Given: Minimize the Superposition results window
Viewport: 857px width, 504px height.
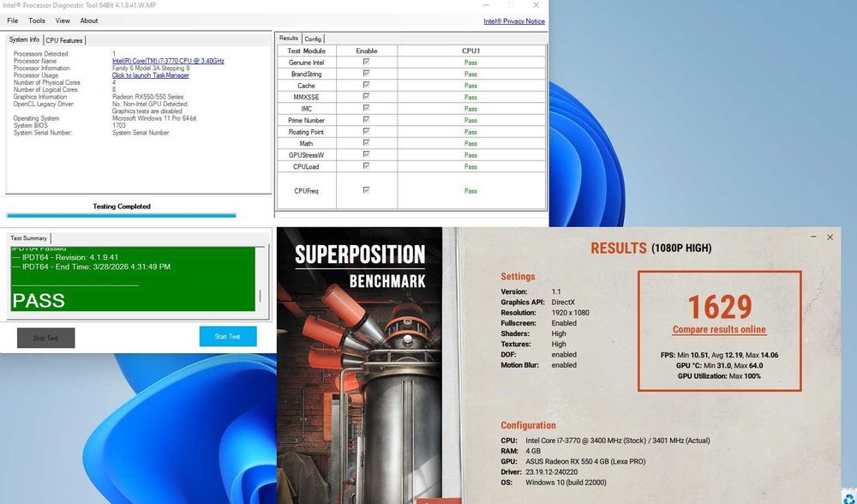Looking at the screenshot, I should [x=813, y=237].
